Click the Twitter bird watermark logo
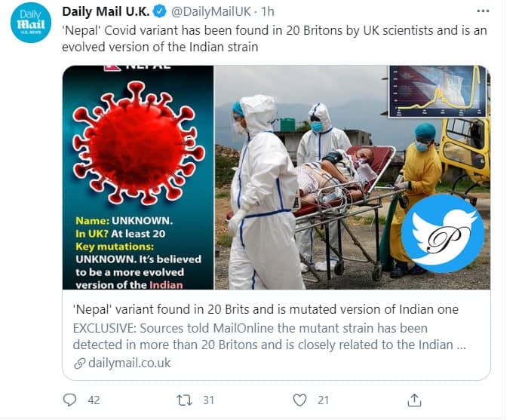The width and height of the screenshot is (525, 420). 442,232
